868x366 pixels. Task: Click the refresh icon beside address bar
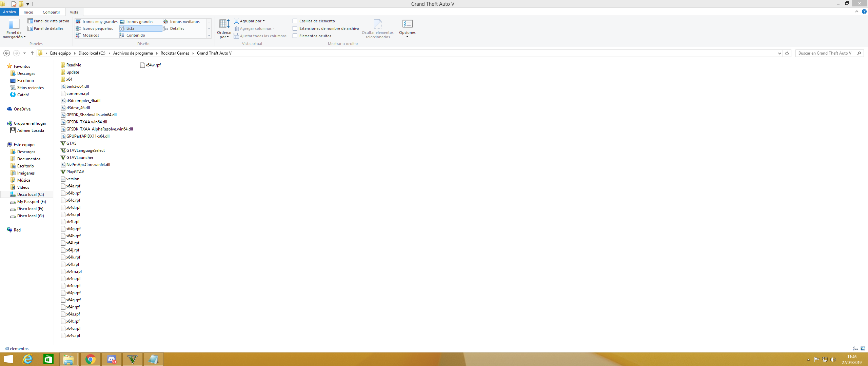point(787,53)
